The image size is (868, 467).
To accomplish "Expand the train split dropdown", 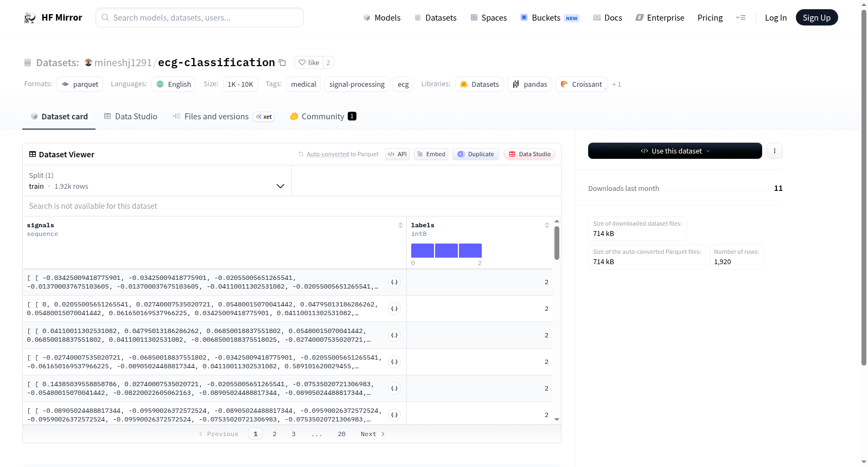I will click(157, 181).
